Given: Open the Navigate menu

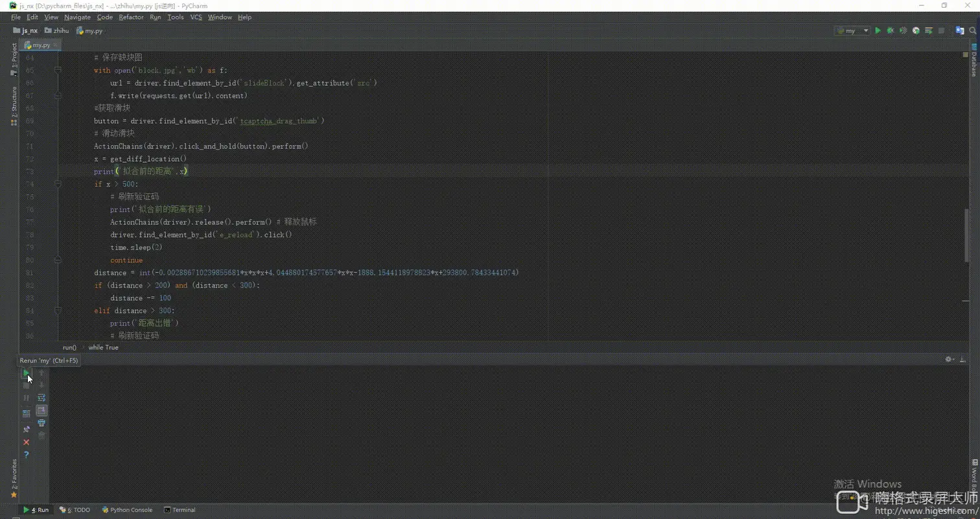Looking at the screenshot, I should point(78,17).
